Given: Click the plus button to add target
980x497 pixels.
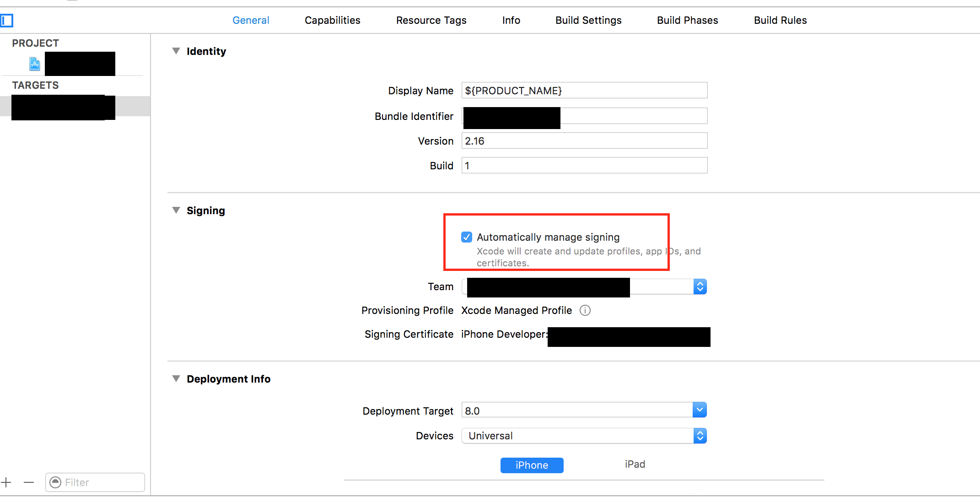Looking at the screenshot, I should point(6,482).
